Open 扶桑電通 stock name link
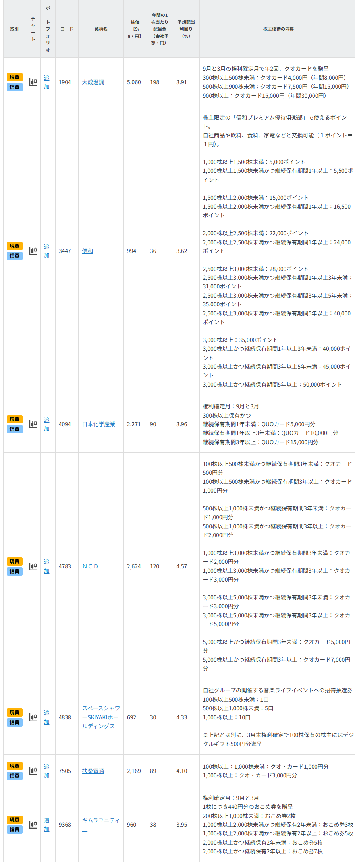 [93, 771]
